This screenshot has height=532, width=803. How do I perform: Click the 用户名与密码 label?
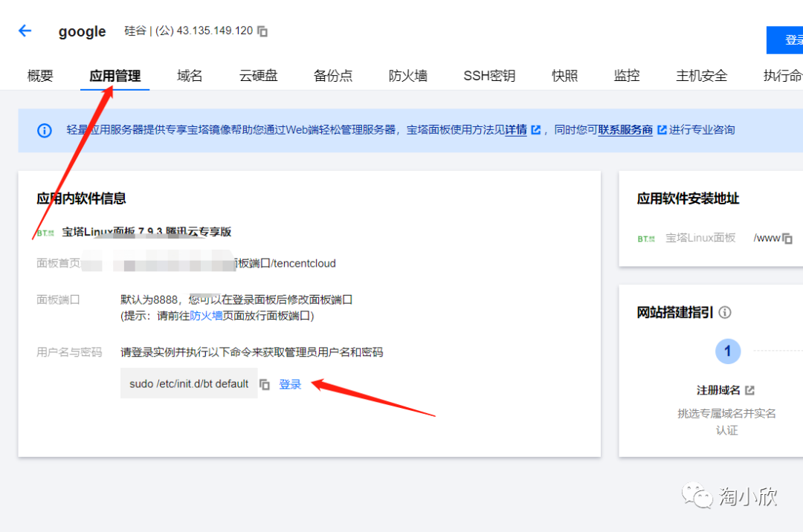pos(69,352)
